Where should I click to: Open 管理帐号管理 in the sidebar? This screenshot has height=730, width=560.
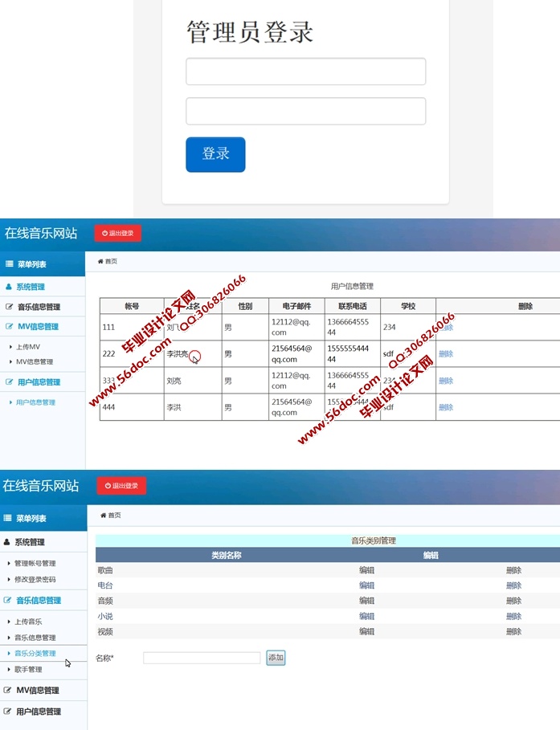(35, 563)
